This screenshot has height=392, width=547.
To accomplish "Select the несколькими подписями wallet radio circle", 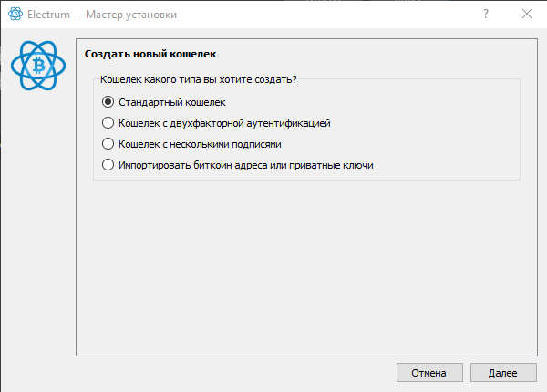I will [x=108, y=144].
